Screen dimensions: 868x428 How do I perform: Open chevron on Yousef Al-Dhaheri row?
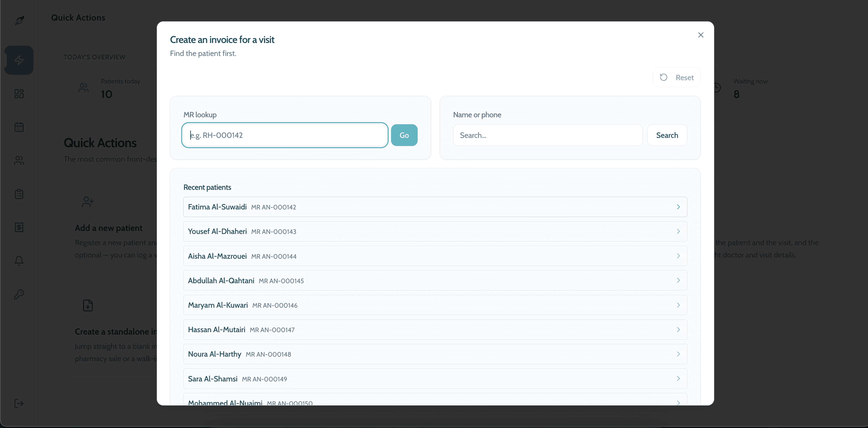coord(678,231)
